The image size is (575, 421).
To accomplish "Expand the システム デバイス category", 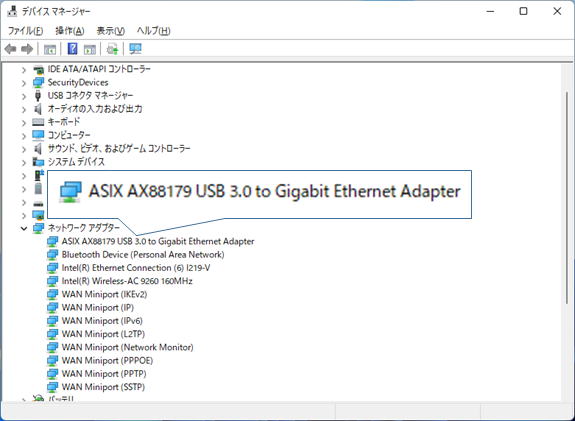I will pos(24,162).
